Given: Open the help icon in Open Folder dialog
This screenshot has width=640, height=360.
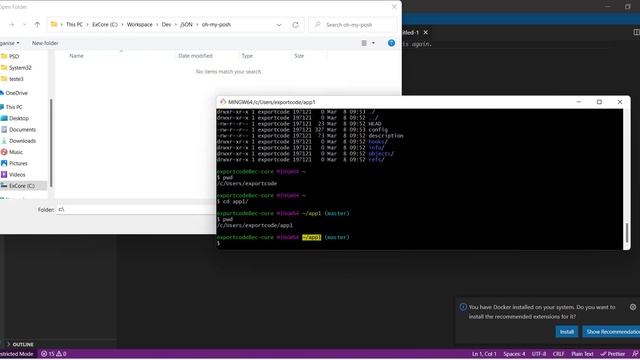Looking at the screenshot, I should (391, 43).
